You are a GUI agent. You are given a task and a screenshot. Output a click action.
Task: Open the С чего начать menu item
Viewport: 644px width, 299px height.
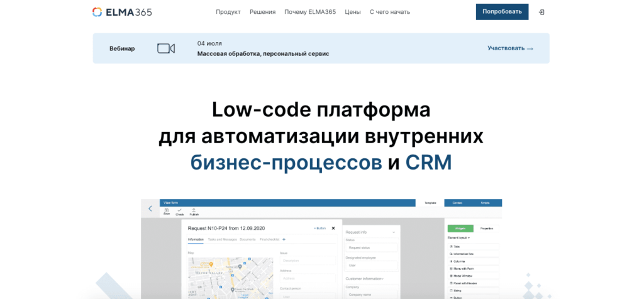point(390,12)
